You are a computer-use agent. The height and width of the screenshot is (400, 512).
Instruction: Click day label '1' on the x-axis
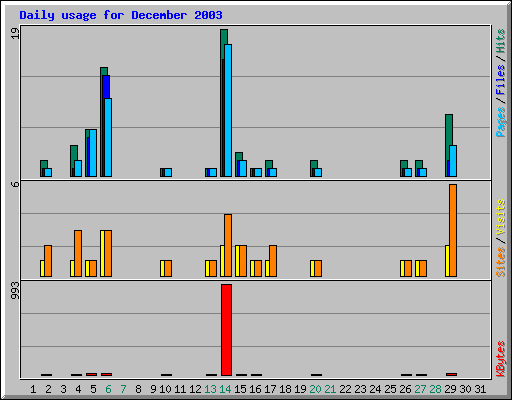pyautogui.click(x=33, y=389)
